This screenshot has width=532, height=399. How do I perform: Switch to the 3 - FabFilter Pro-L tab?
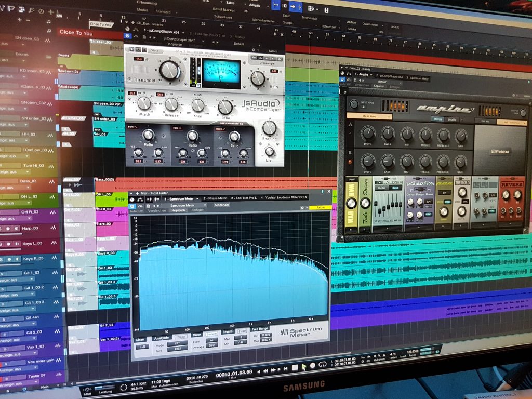coord(243,198)
